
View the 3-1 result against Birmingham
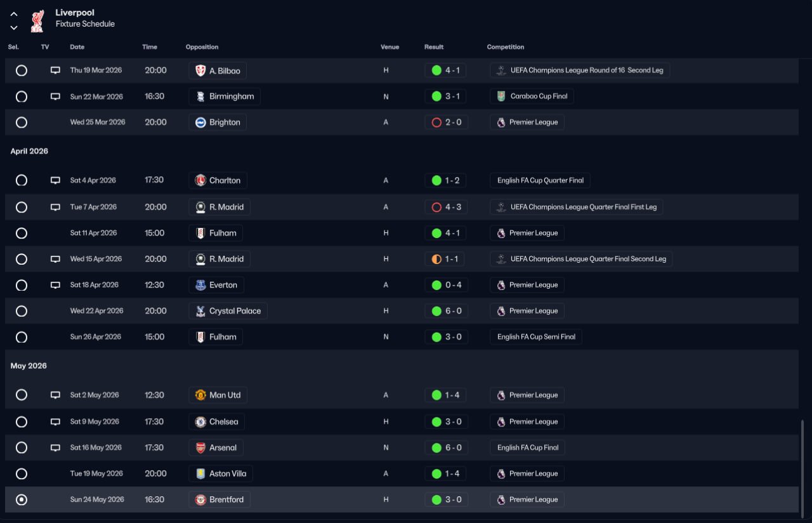point(445,96)
